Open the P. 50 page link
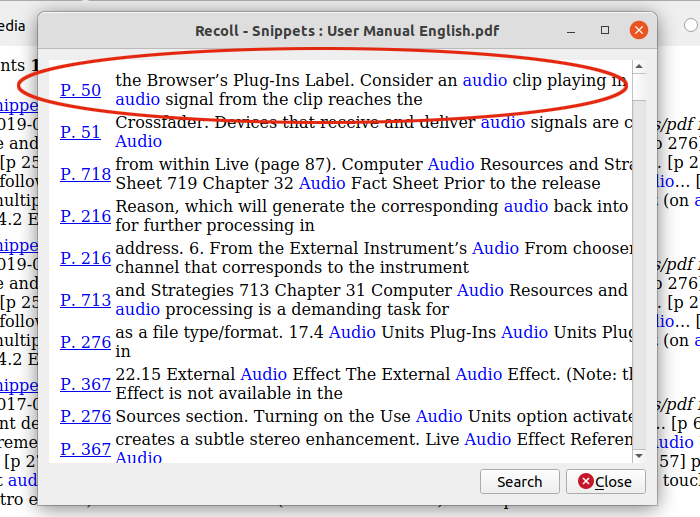 click(x=80, y=90)
